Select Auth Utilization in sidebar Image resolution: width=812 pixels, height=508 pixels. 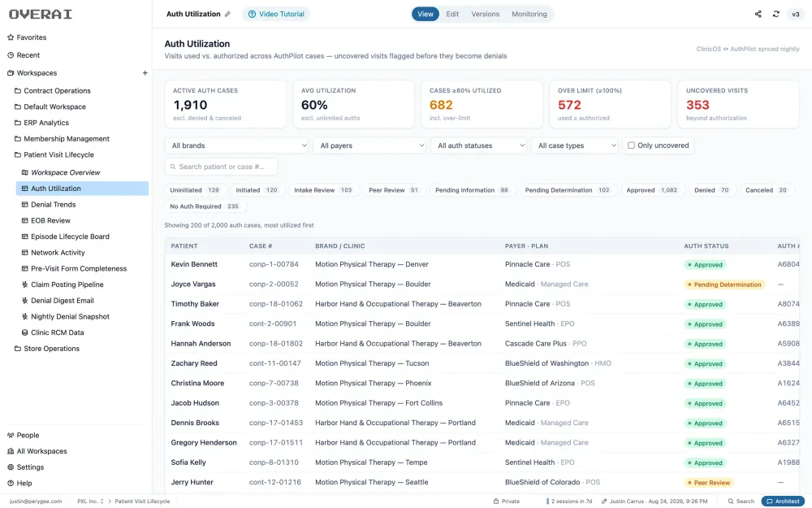point(82,189)
